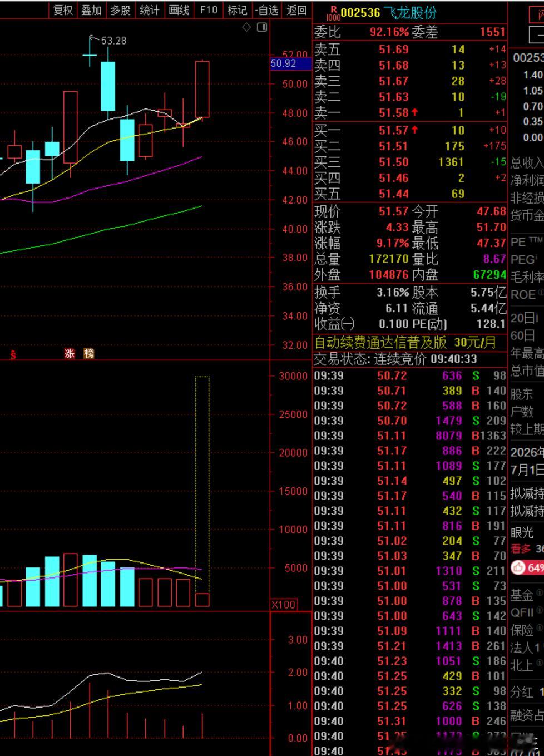Select the trade tick at 51.31 with 1000 volume

(411, 721)
